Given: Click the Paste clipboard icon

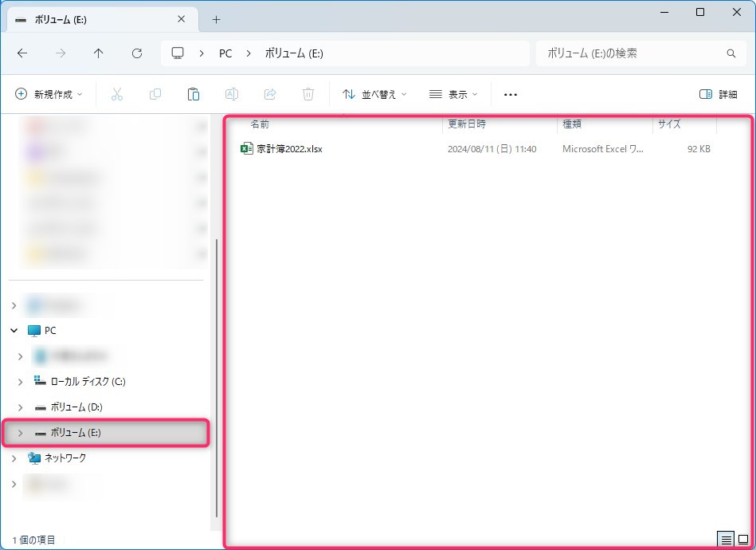Looking at the screenshot, I should (x=194, y=94).
